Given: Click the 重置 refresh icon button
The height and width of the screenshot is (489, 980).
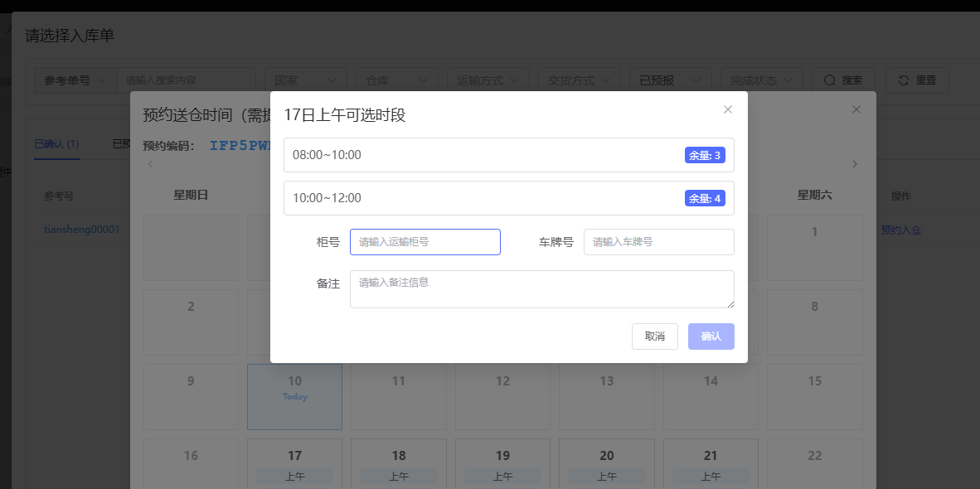Looking at the screenshot, I should pos(917,80).
